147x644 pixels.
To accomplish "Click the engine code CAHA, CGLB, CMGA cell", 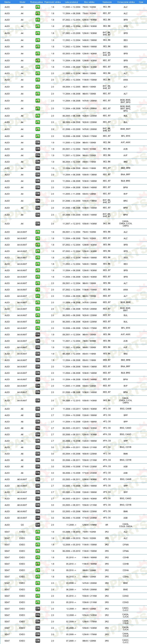I will pos(126,525).
